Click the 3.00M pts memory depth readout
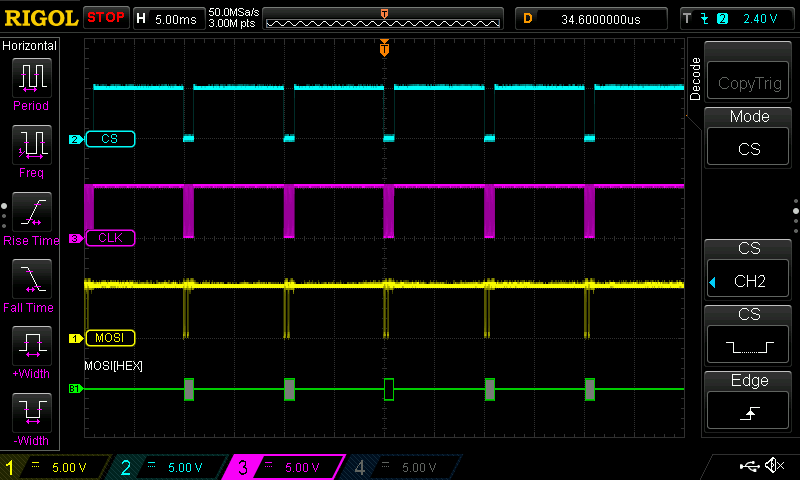800x480 pixels. coord(232,23)
